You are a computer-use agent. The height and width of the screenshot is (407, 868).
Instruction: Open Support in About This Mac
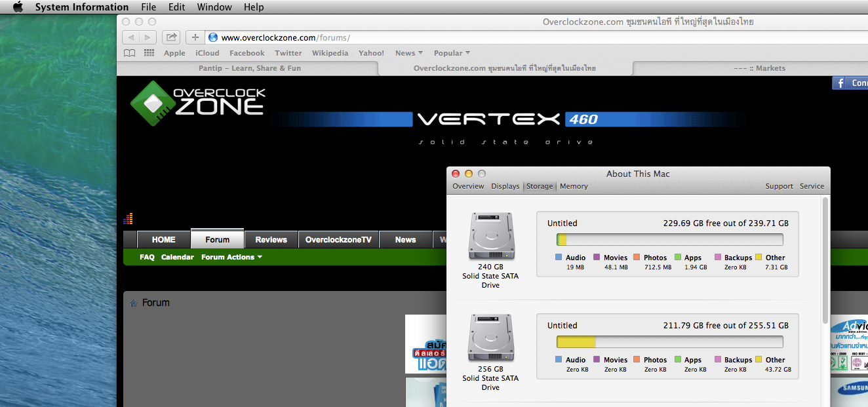point(779,186)
